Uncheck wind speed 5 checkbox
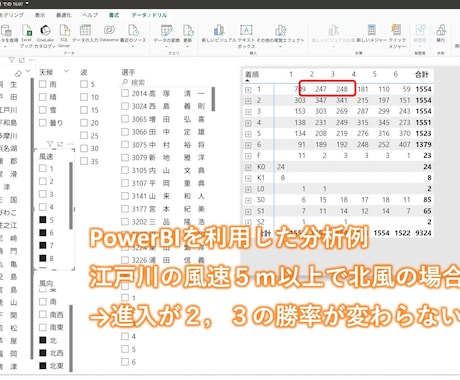This screenshot has width=460, height=380. tap(43, 220)
